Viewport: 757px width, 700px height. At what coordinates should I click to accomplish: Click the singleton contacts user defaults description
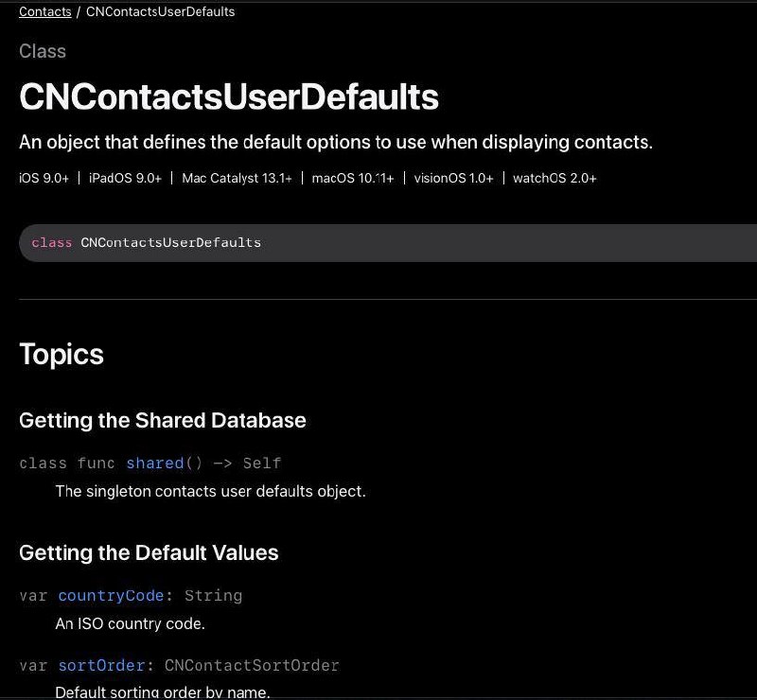point(210,491)
